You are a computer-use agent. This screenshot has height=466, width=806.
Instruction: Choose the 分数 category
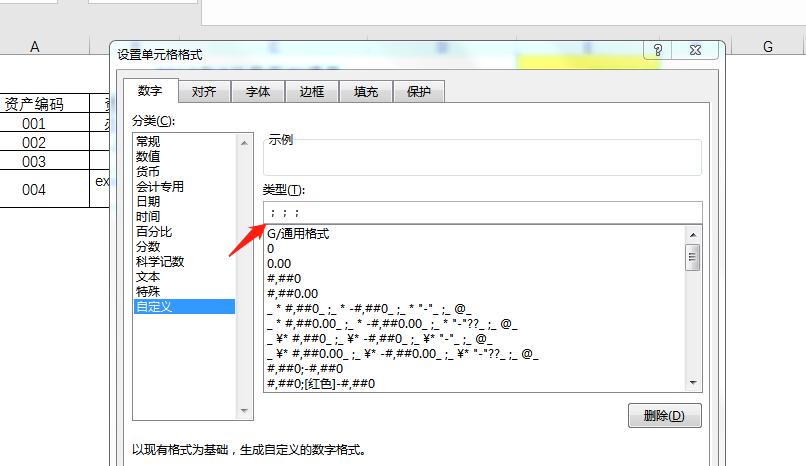[185, 247]
